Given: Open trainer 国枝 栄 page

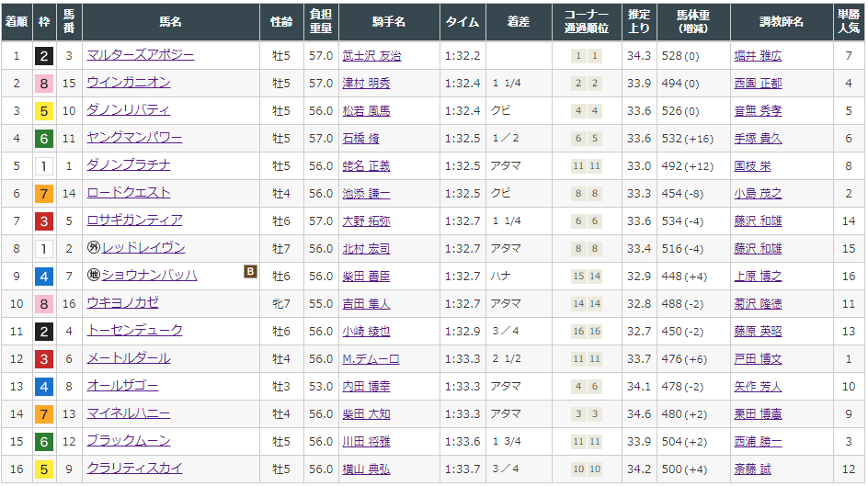Looking at the screenshot, I should pyautogui.click(x=752, y=166).
